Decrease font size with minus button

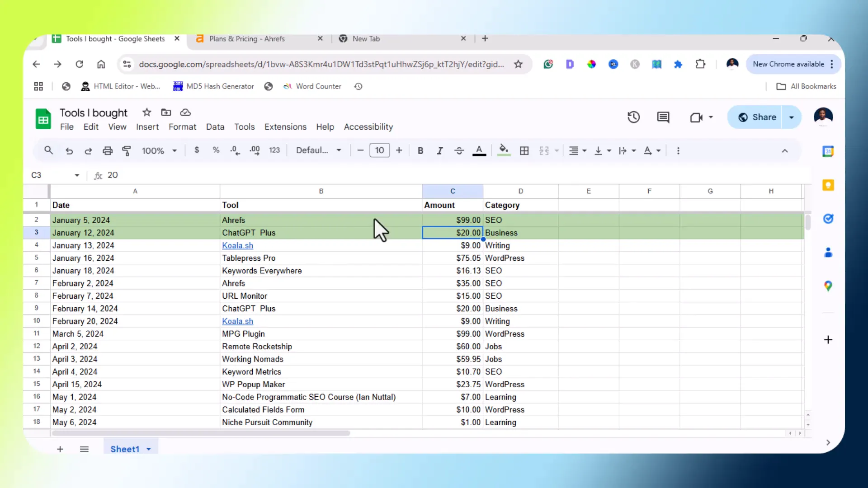[360, 150]
